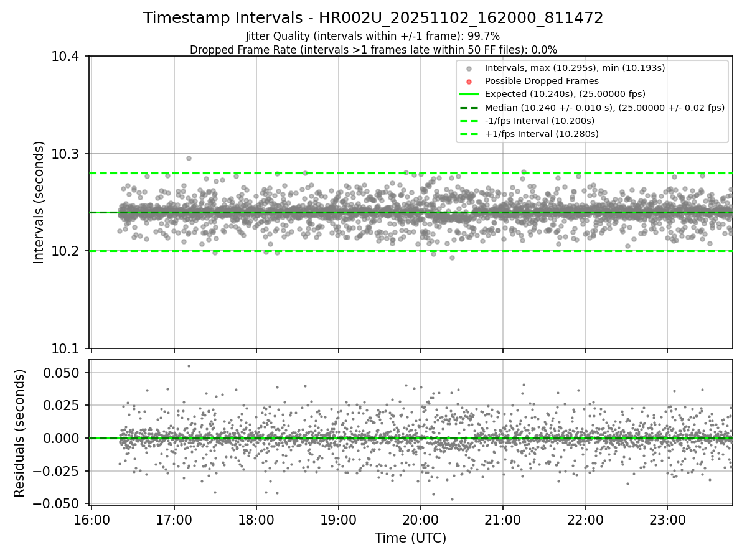
Task: Click the plot title 'Timestamp Intervals - HR002U_20251102_162000_811472'
Action: pyautogui.click(x=374, y=18)
